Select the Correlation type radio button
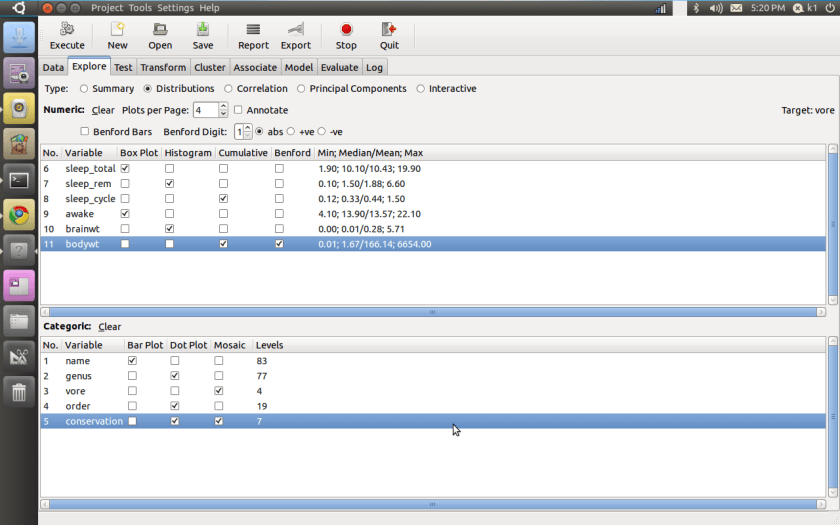Screen dimensions: 840x525 [229, 89]
